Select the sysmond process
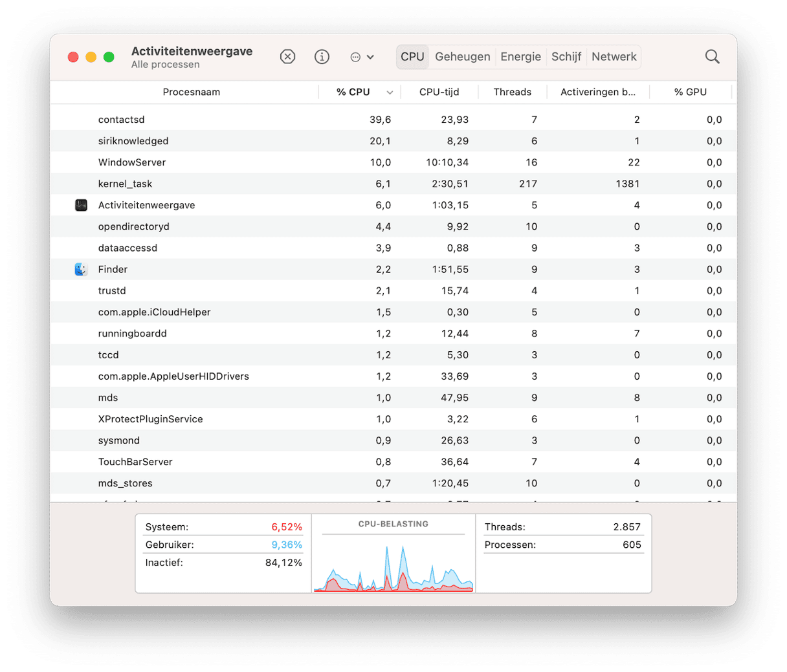The height and width of the screenshot is (672, 787). (393, 440)
